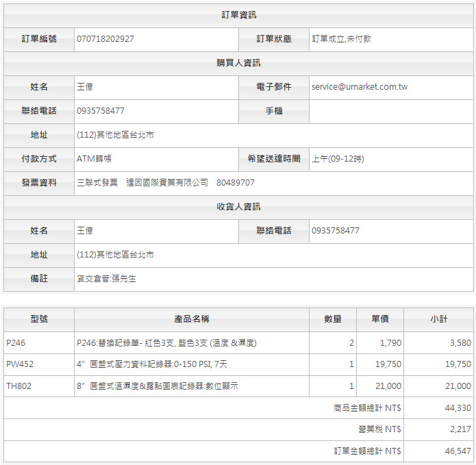Select model code PW452

tap(20, 364)
